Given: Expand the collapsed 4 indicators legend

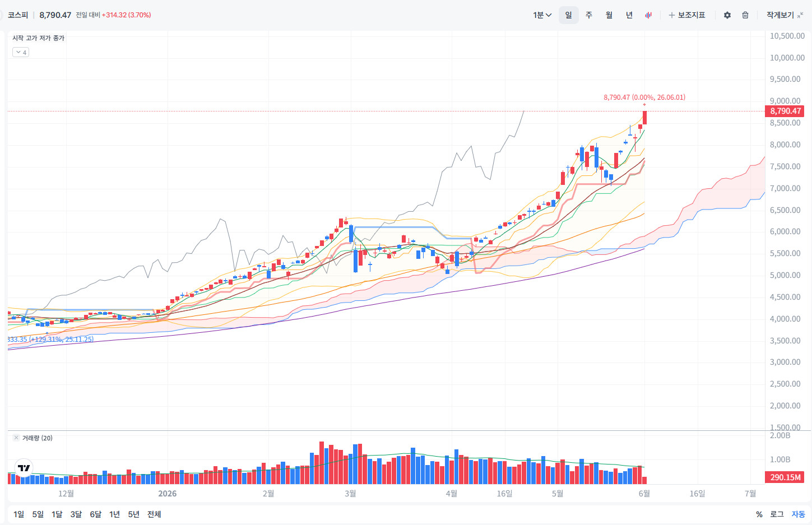Looking at the screenshot, I should click(x=21, y=52).
